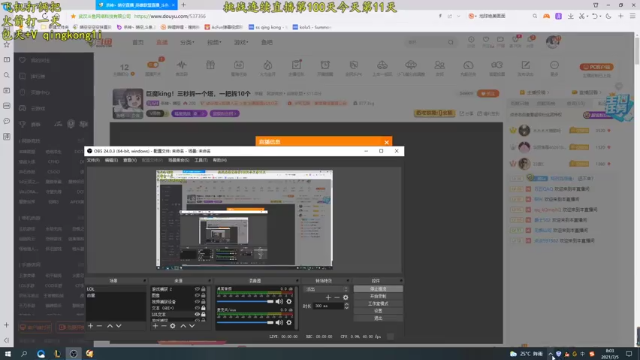Toggle lock on 游戏捕获 2 source
The image size is (640, 360).
pos(203,289)
